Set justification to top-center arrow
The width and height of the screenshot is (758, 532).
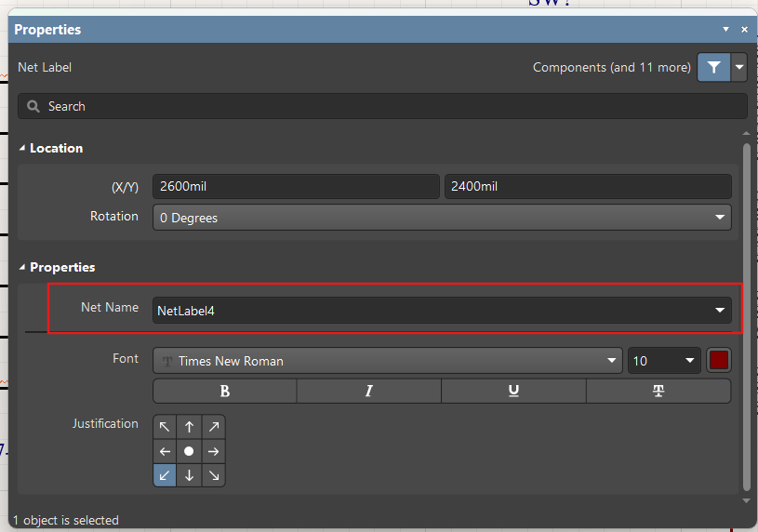(x=189, y=427)
